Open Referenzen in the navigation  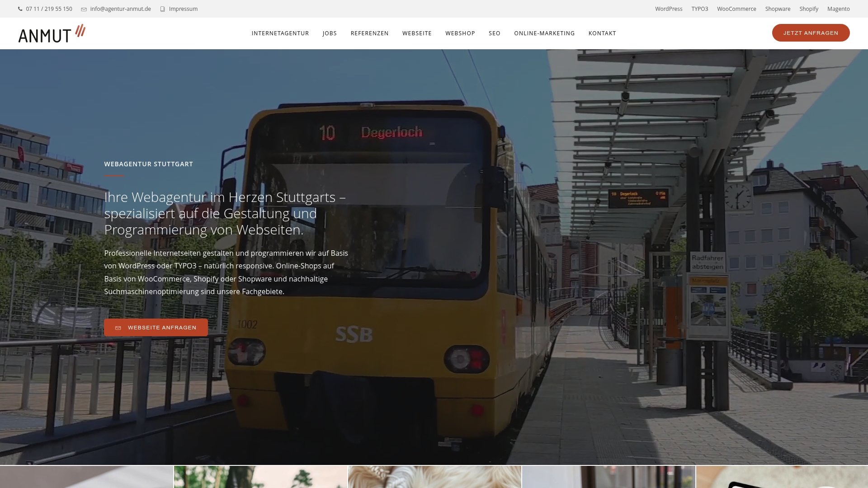tap(369, 33)
